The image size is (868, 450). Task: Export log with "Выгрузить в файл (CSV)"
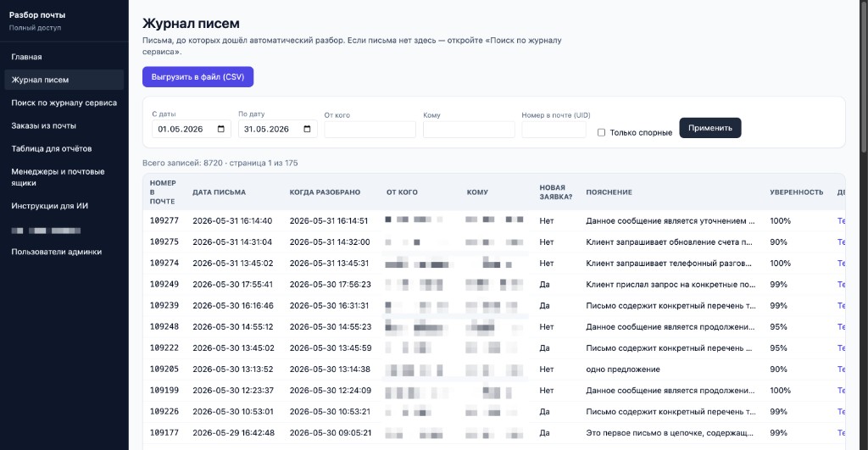pyautogui.click(x=198, y=77)
